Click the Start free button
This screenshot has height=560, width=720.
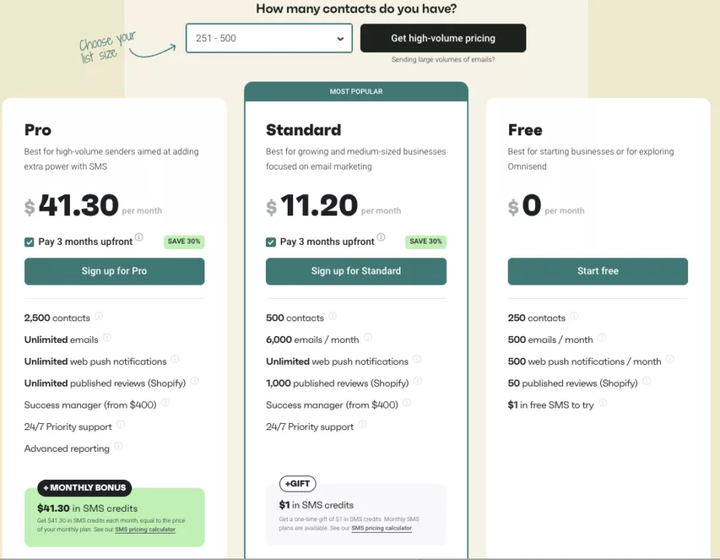[598, 271]
